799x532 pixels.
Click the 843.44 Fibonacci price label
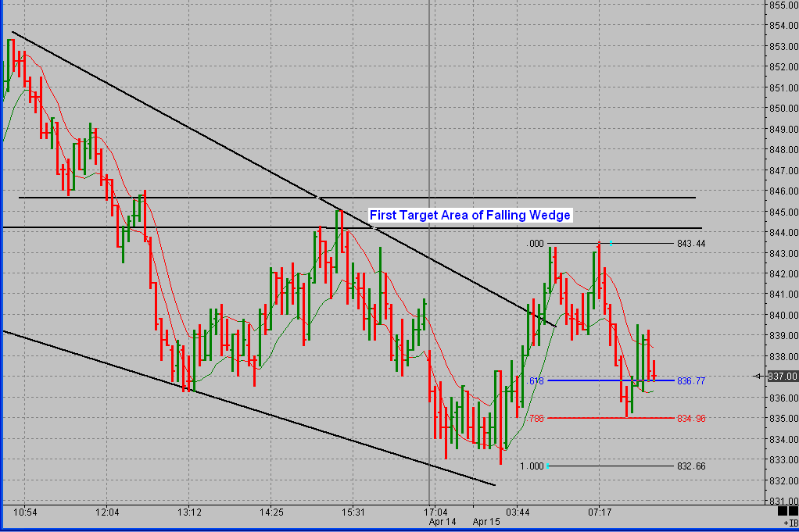click(691, 244)
